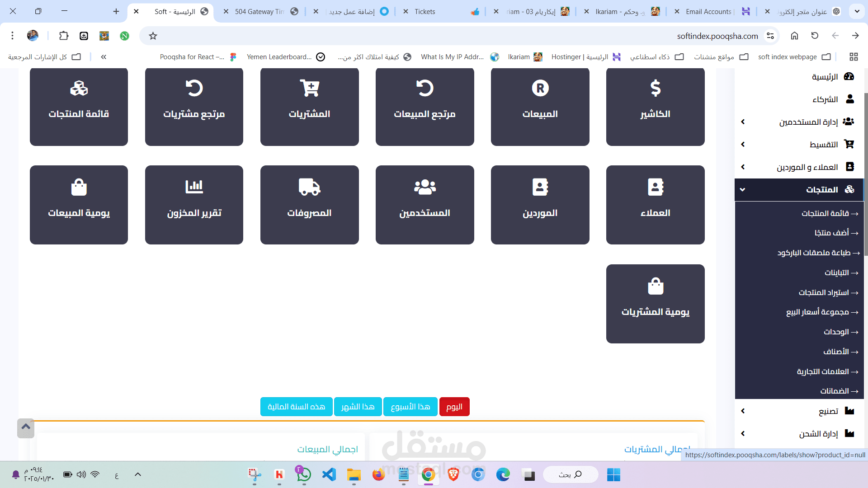Image resolution: width=868 pixels, height=488 pixels.
Task: Open the Daily Purchases (يومية المشتريات) bag tile
Action: pos(655,304)
